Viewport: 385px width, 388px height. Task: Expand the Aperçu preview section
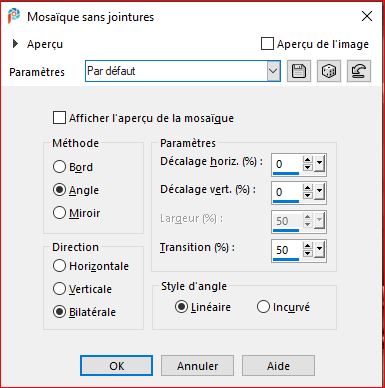15,44
